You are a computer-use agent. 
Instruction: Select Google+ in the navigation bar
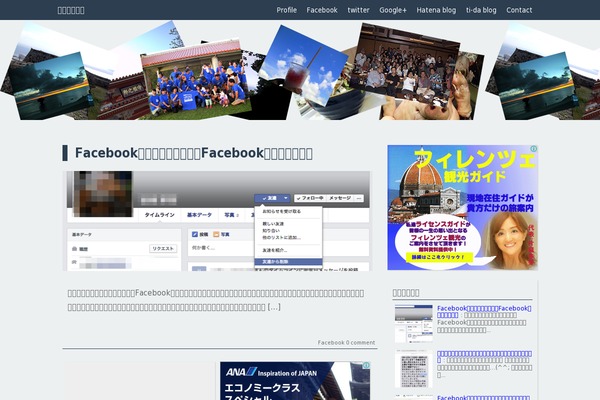pos(392,10)
